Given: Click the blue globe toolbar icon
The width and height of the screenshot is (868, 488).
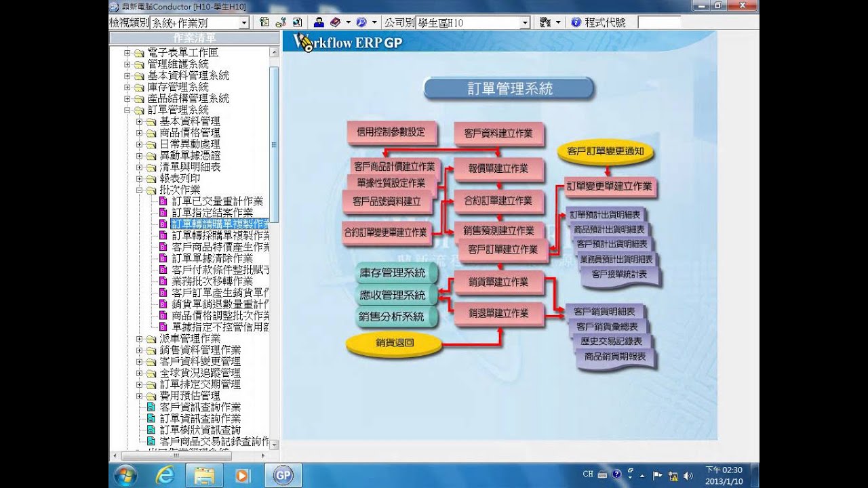Looking at the screenshot, I should (361, 22).
